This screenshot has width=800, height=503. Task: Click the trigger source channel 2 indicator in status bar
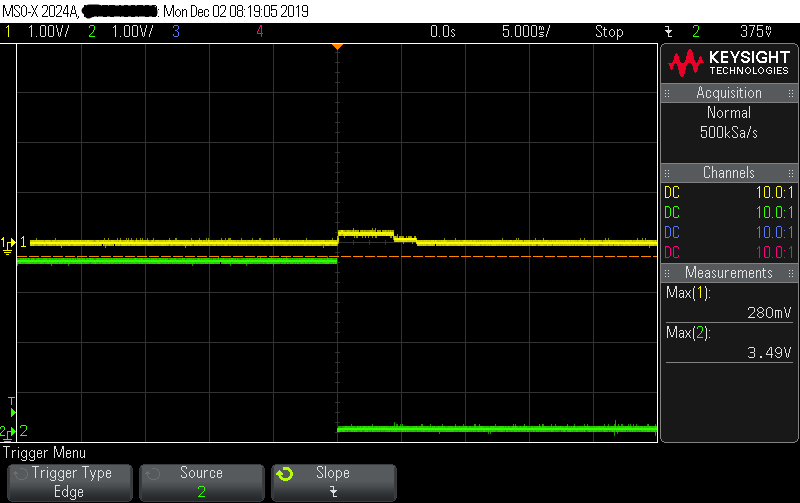pyautogui.click(x=696, y=32)
